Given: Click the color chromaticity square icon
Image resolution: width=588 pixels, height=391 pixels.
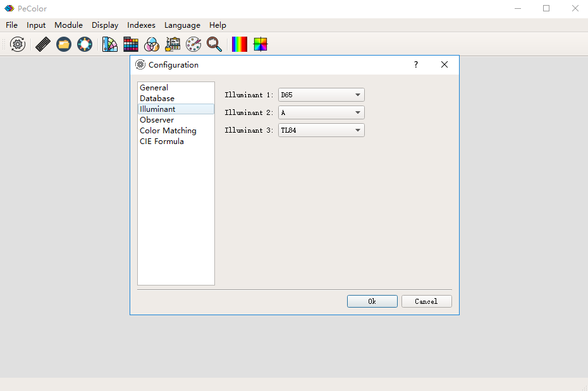Looking at the screenshot, I should click(x=260, y=44).
